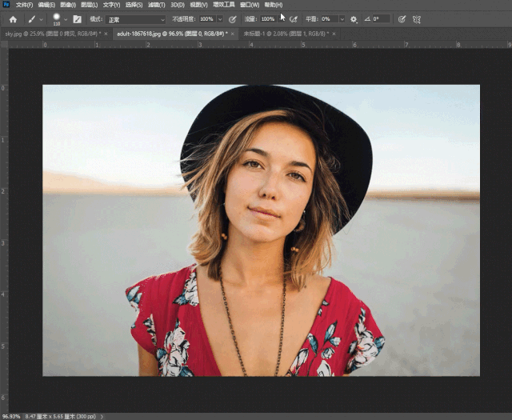Image resolution: width=512 pixels, height=420 pixels.
Task: Open the 不透明度 slider dropdown arrow
Action: tap(220, 19)
